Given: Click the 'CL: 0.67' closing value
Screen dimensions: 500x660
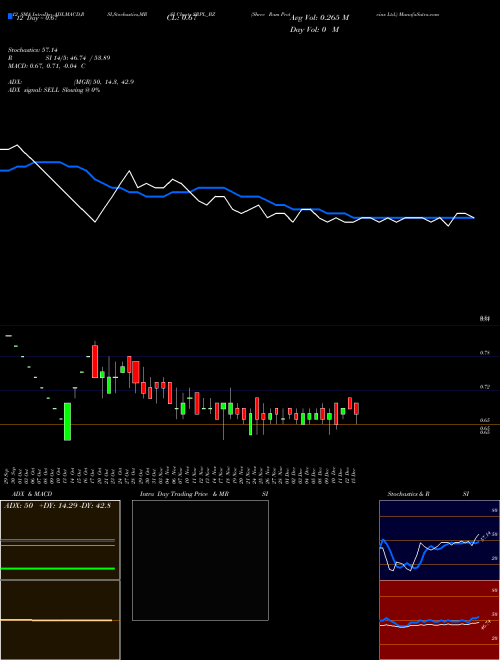Looking at the screenshot, I should (182, 18).
